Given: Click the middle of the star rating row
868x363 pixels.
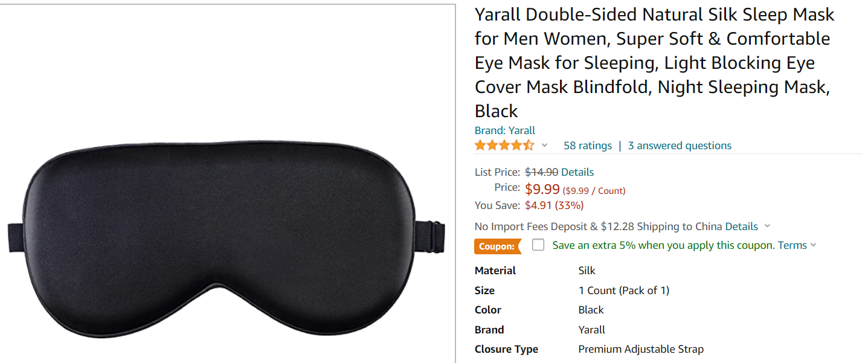Looking at the screenshot, I should pyautogui.click(x=505, y=145).
